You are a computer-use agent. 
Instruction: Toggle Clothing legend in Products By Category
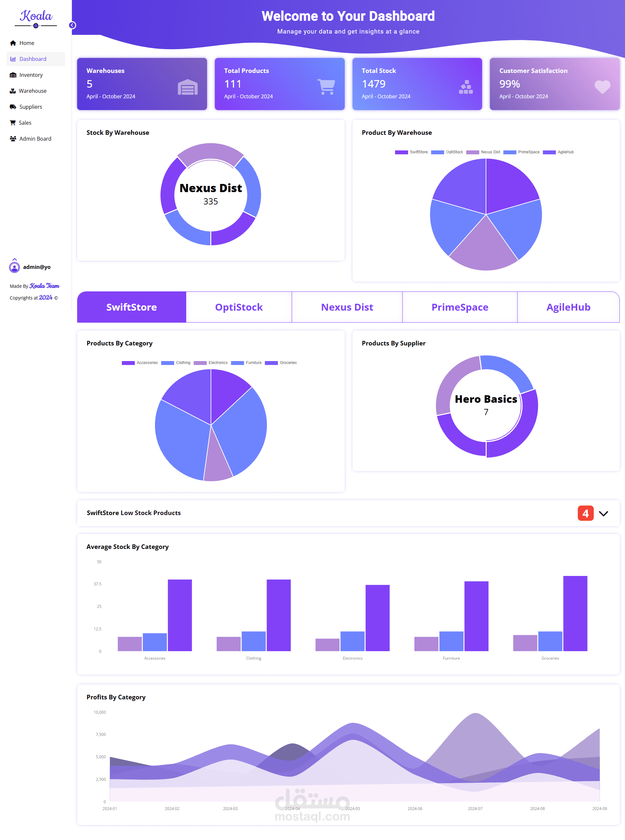[x=176, y=362]
